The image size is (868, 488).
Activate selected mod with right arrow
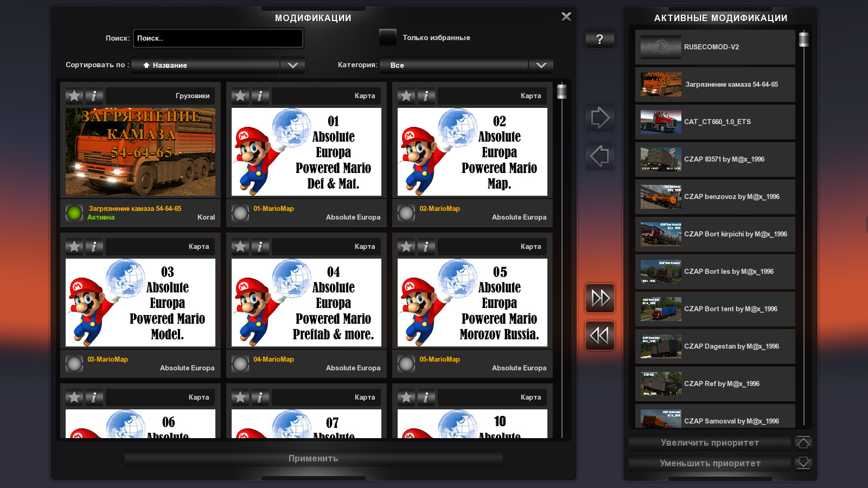(x=600, y=118)
